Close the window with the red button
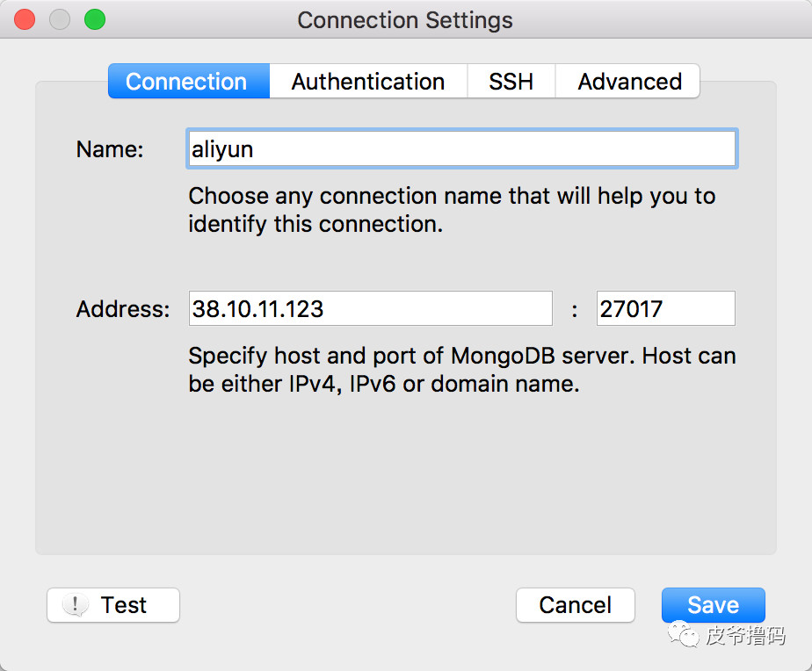 (25, 19)
